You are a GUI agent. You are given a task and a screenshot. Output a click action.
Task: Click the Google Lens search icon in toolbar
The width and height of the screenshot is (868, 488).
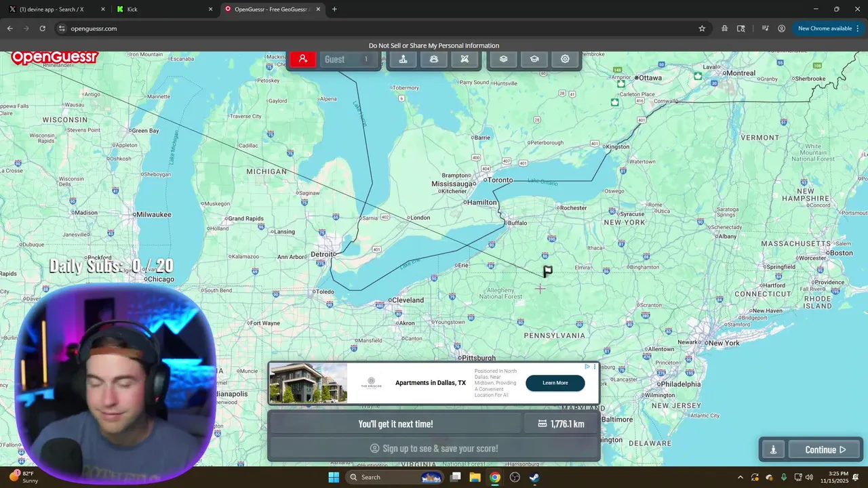tap(741, 28)
